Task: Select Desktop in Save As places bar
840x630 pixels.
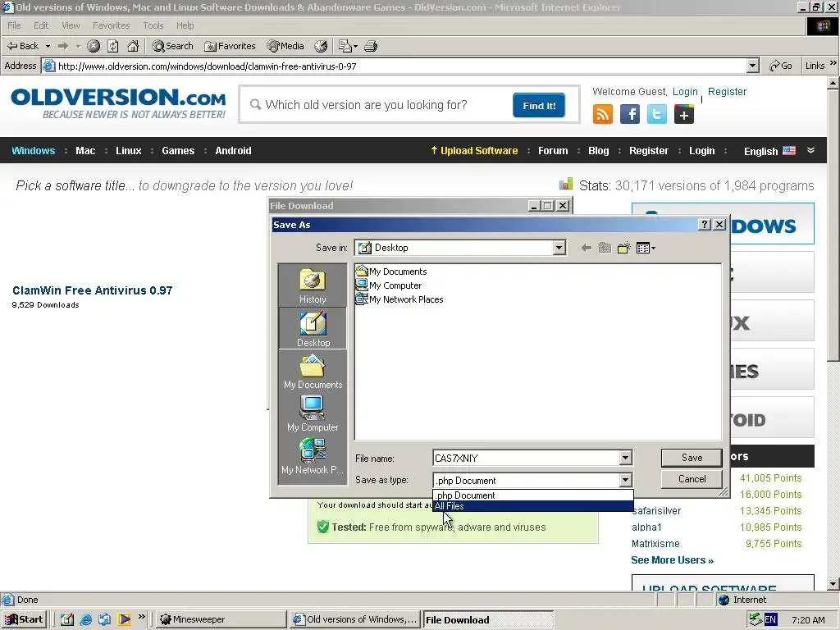Action: coord(313,329)
